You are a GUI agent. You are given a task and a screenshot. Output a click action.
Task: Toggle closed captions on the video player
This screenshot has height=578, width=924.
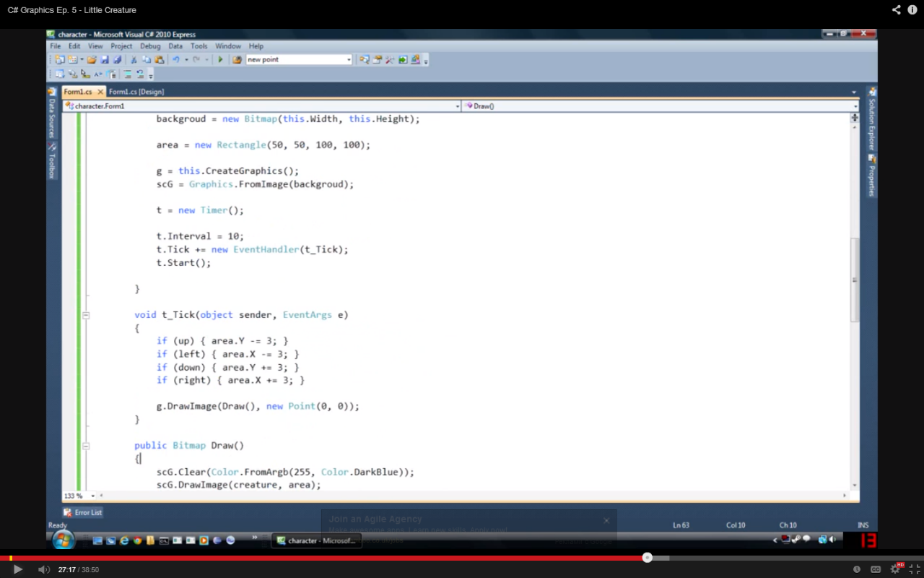(876, 569)
